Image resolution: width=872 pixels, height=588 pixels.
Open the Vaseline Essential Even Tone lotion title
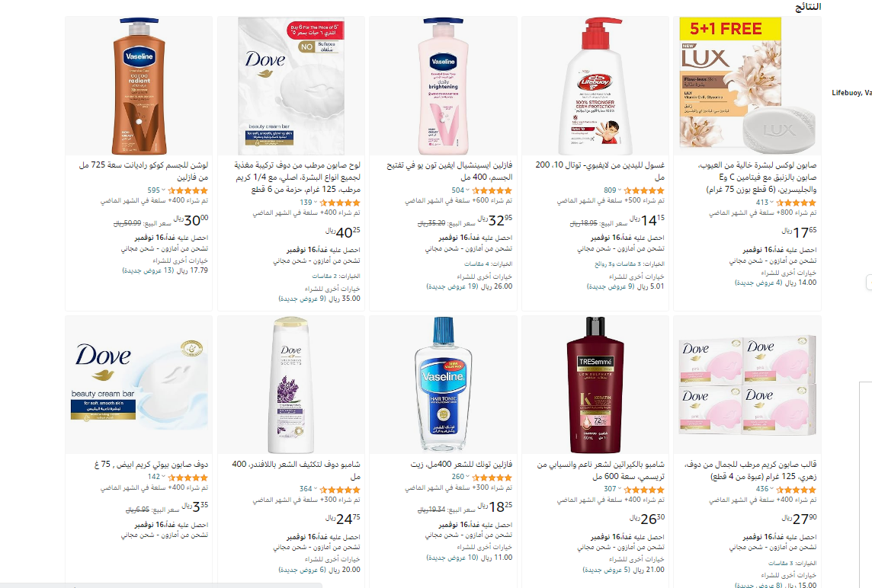point(450,171)
